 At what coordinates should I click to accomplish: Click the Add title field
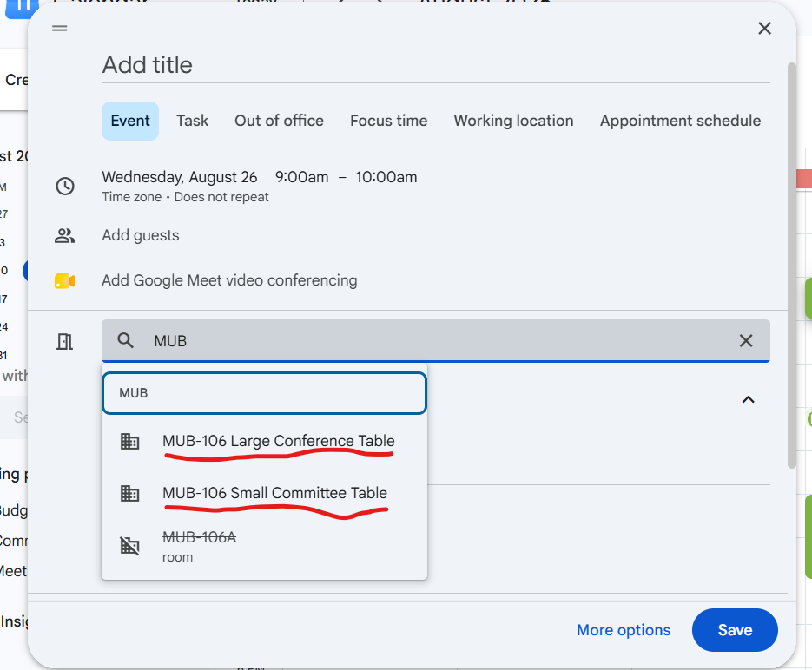(435, 65)
